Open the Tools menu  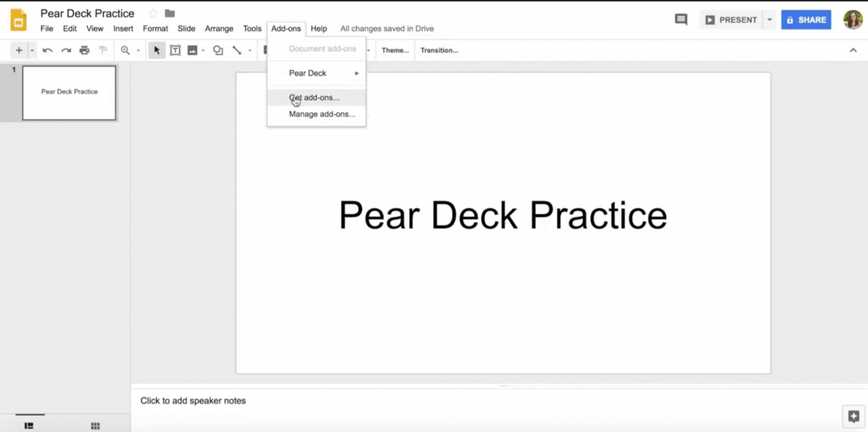click(252, 28)
